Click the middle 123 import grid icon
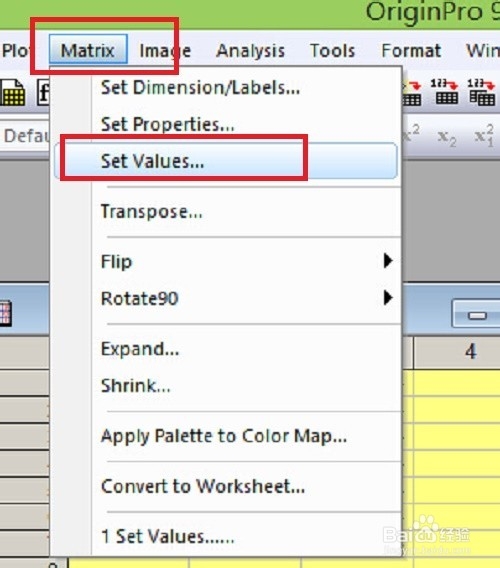The width and height of the screenshot is (500, 568). pyautogui.click(x=445, y=92)
